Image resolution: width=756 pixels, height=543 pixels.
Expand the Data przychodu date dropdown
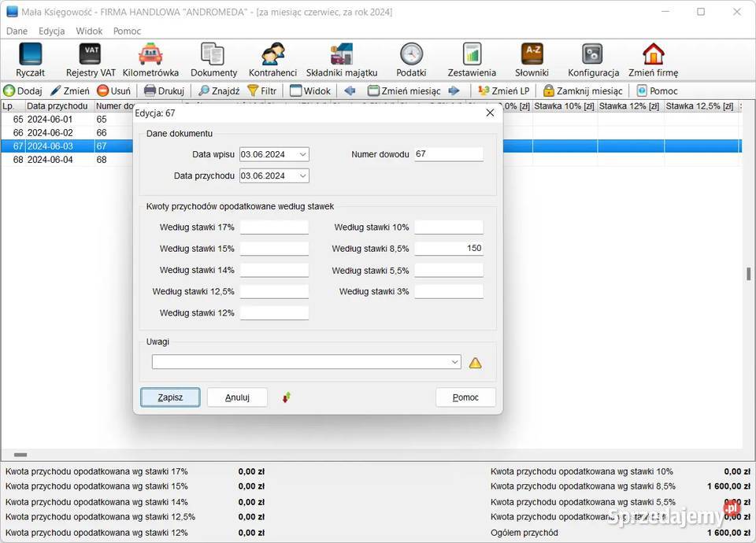tap(302, 175)
